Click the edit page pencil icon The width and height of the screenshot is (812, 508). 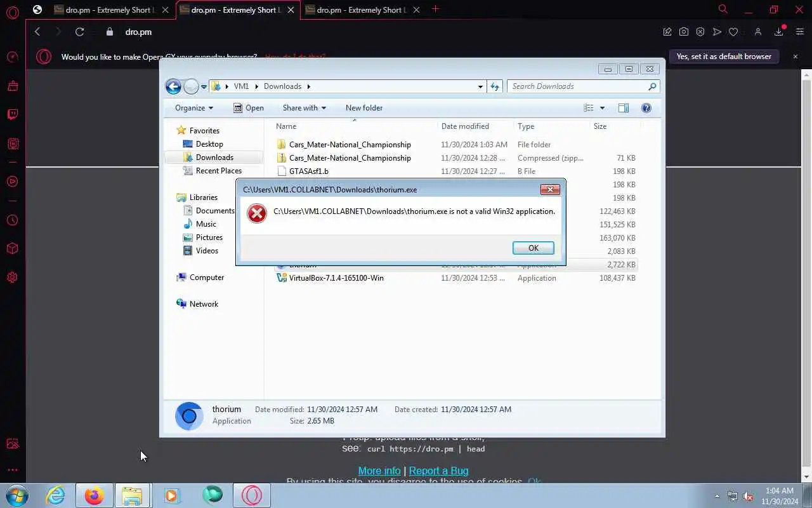coord(667,32)
